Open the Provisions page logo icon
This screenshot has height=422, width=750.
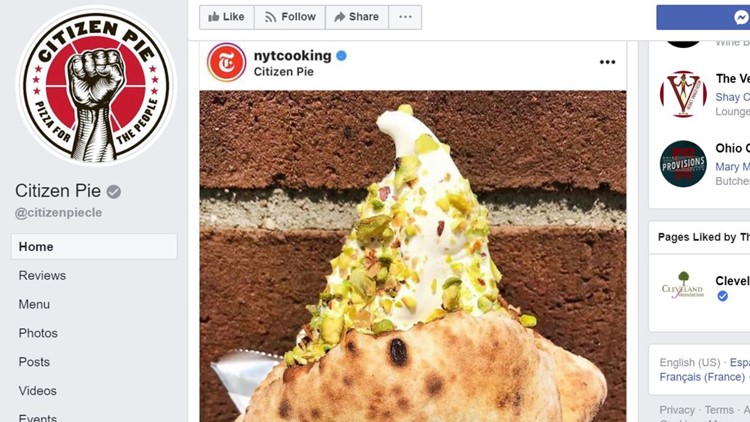click(x=683, y=164)
